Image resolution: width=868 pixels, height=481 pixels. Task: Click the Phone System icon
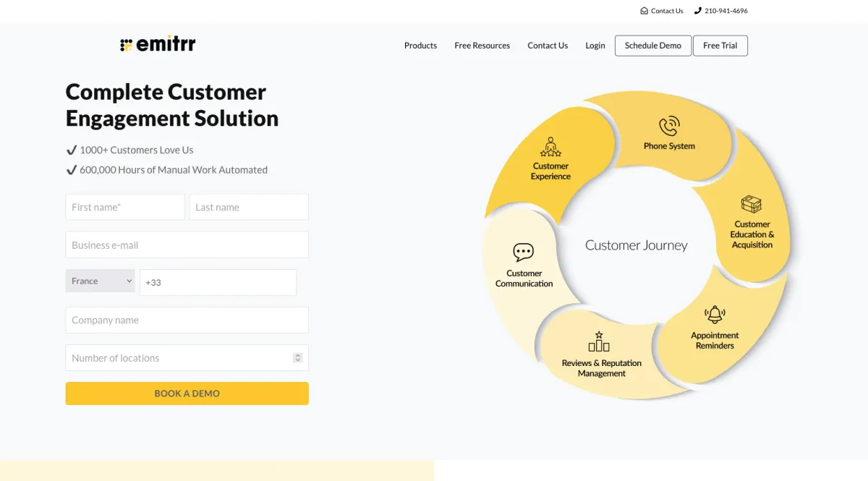tap(669, 126)
